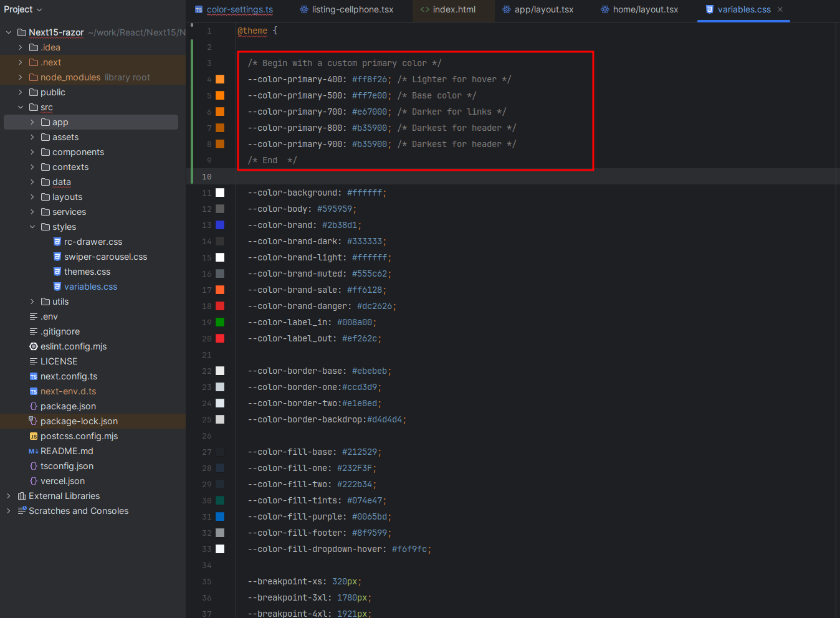
Task: Expand the node_modules folder
Action: pos(21,77)
